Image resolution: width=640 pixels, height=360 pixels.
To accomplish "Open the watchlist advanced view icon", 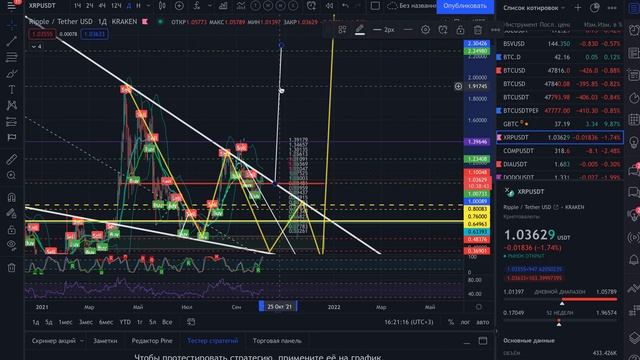I will click(x=595, y=7).
